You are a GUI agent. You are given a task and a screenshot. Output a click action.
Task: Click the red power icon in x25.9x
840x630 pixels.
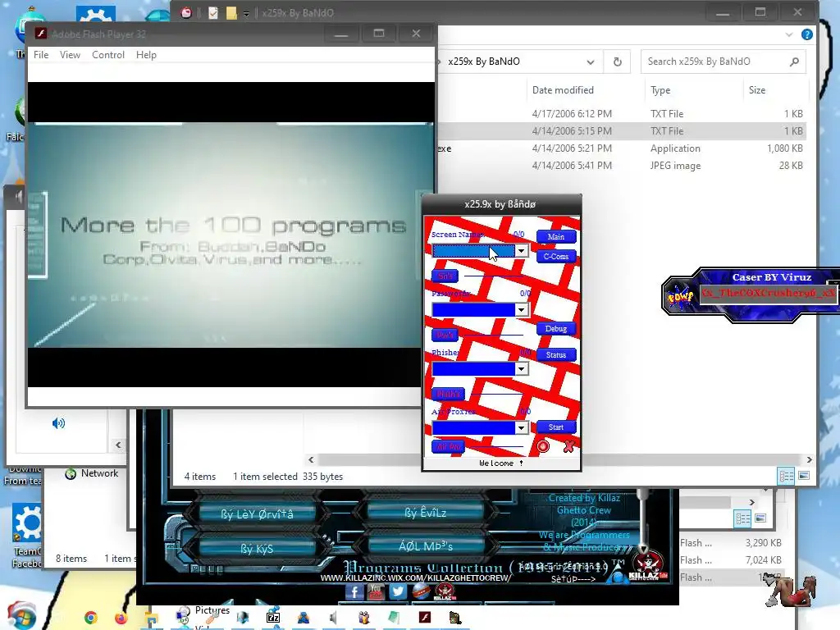(543, 446)
